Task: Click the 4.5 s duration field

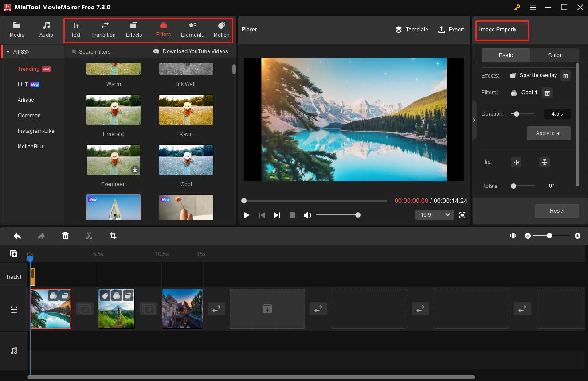Action: 557,114
